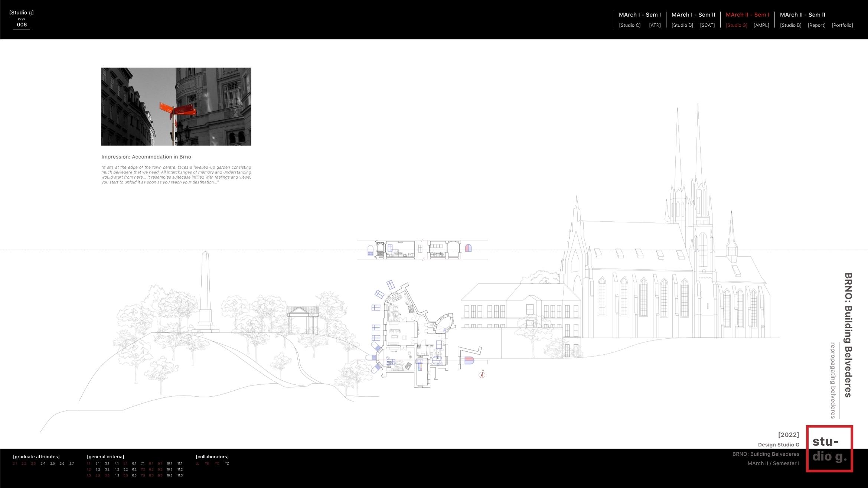Go to the [Portfolio] link
The height and width of the screenshot is (488, 868).
pos(842,25)
